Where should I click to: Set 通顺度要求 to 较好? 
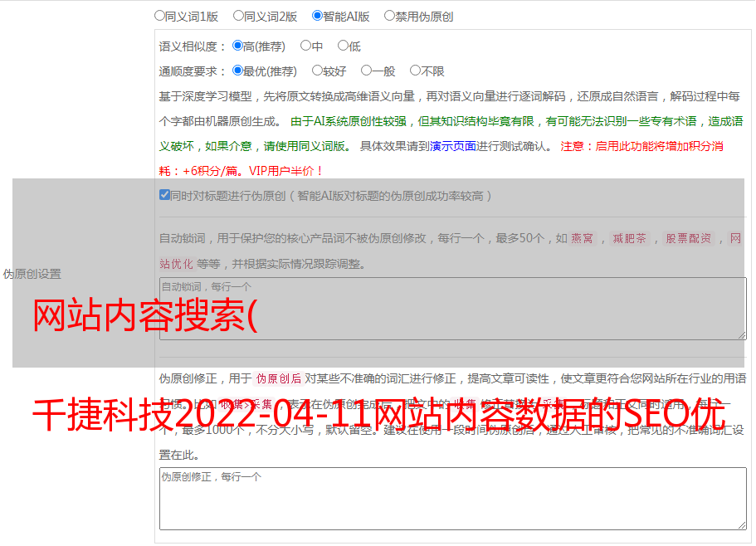tap(317, 71)
